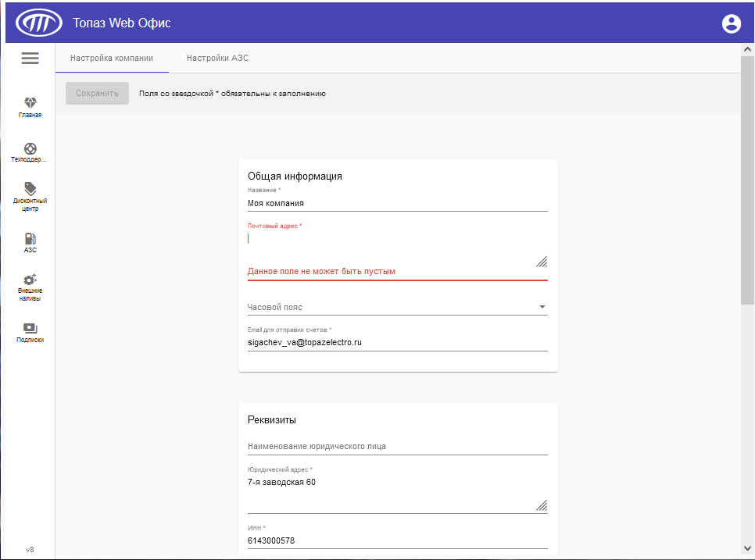Image resolution: width=755 pixels, height=560 pixels.
Task: Switch to Настройки АЗС tab
Action: pyautogui.click(x=217, y=59)
